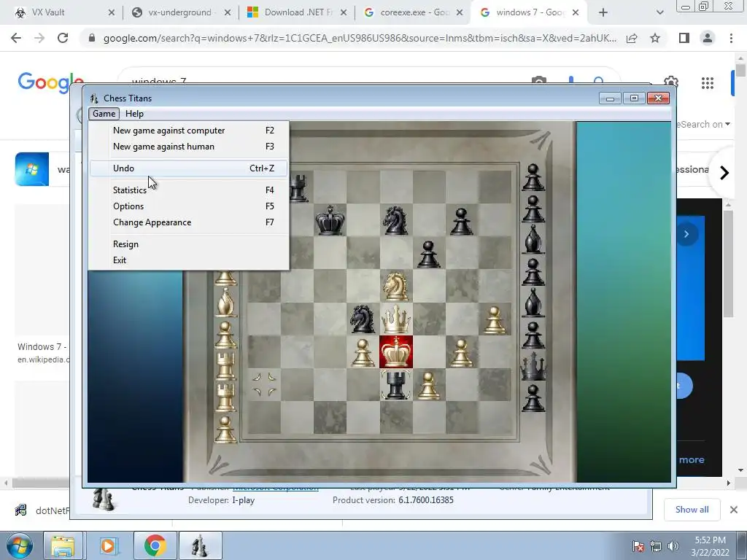Image resolution: width=747 pixels, height=560 pixels.
Task: Open Statistics from the Game menu
Action: (x=189, y=190)
